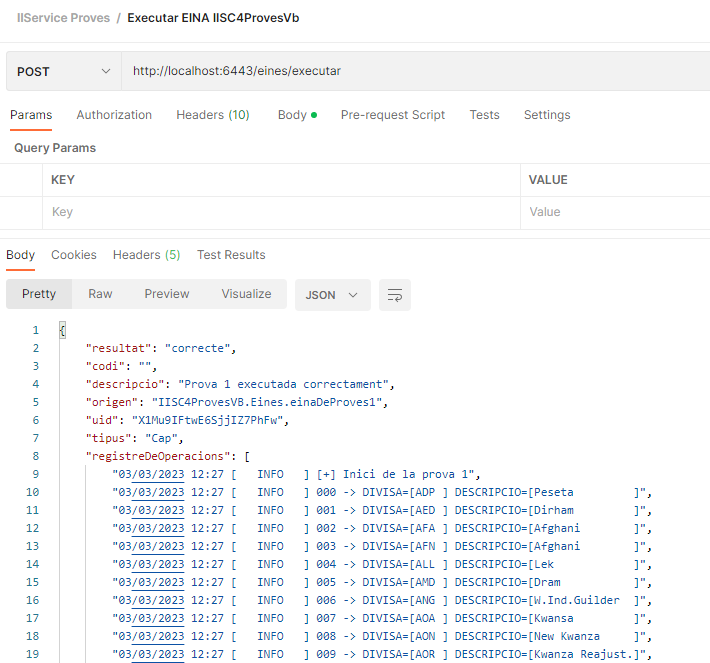Open the Pre-request Script tab
Image resolution: width=710 pixels, height=663 pixels.
coord(393,115)
